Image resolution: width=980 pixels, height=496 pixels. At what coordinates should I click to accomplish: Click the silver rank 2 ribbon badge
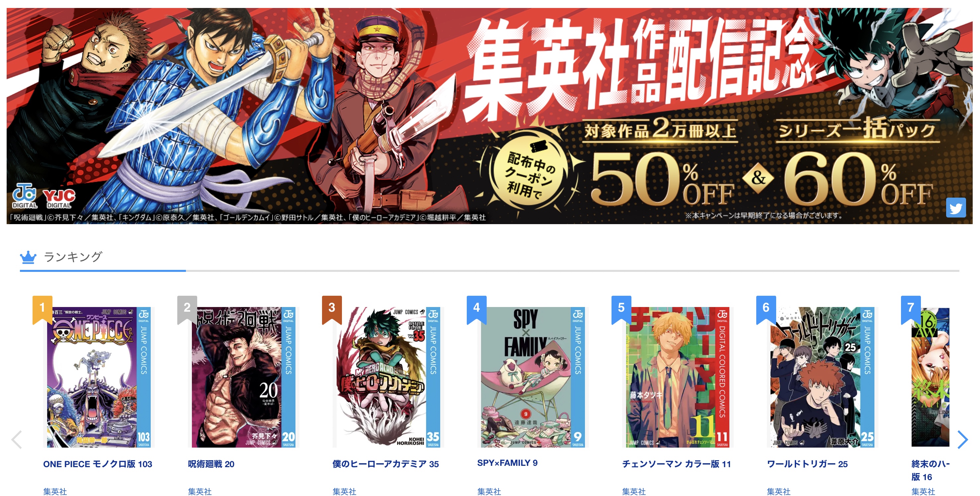pyautogui.click(x=187, y=309)
